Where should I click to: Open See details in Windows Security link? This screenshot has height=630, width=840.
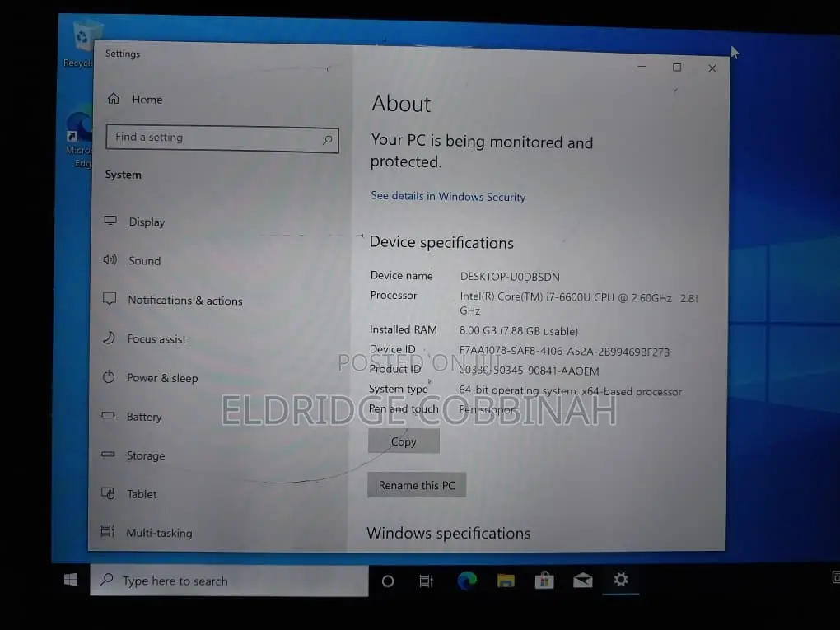point(448,196)
